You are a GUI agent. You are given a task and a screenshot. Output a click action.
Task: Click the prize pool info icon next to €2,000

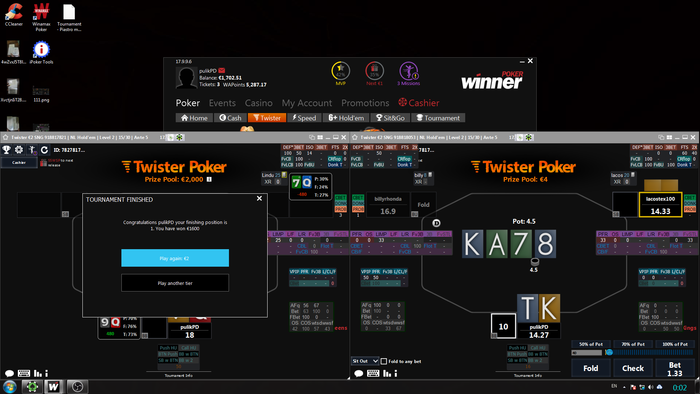coord(209,179)
